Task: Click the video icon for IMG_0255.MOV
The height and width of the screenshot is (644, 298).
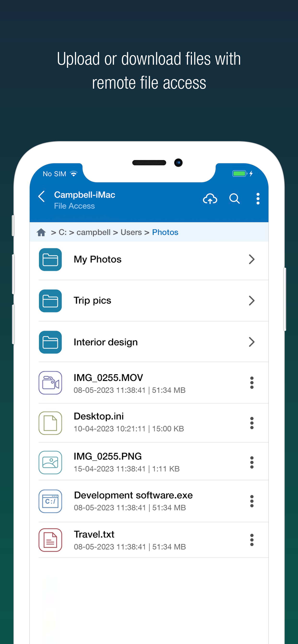Action: point(50,383)
